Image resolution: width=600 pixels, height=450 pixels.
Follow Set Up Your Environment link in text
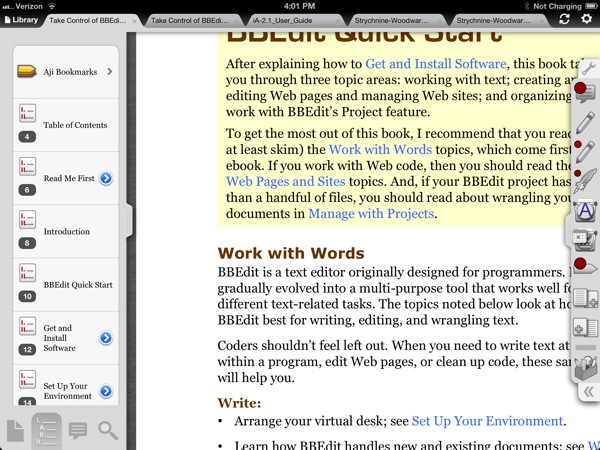coord(487,421)
